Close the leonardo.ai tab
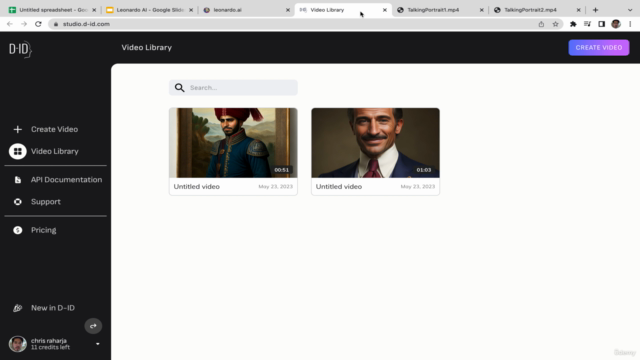 (x=288, y=10)
